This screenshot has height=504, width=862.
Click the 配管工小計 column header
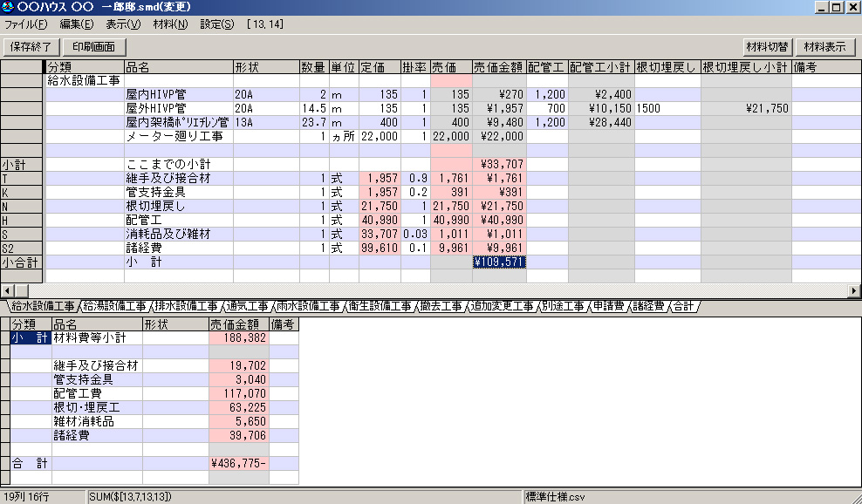point(601,67)
